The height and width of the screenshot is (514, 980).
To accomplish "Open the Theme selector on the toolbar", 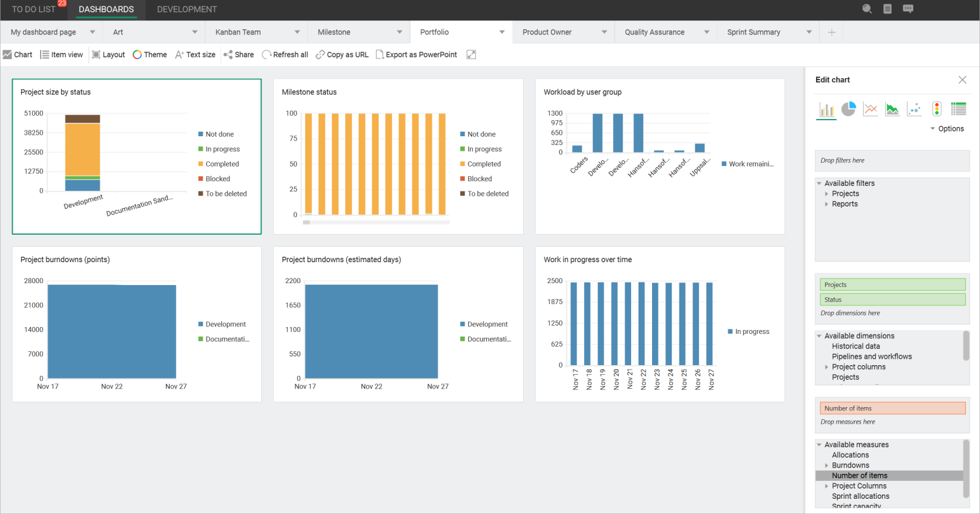I will point(150,55).
